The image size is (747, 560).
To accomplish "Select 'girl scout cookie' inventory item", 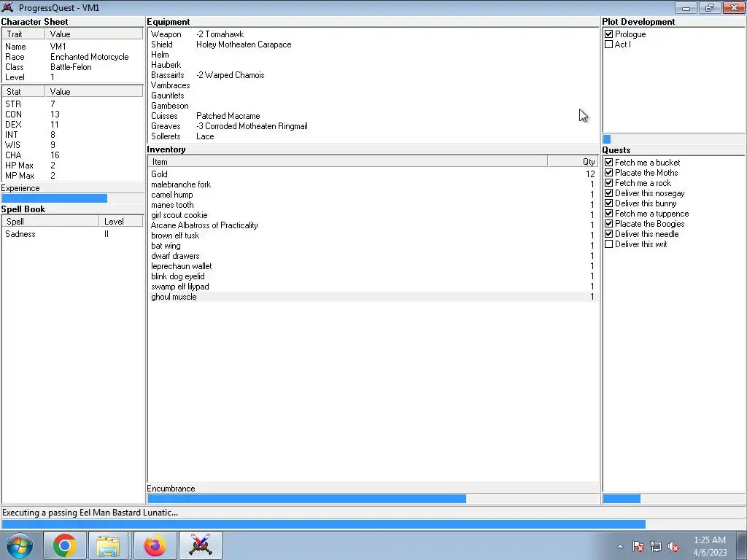I will 373,215.
